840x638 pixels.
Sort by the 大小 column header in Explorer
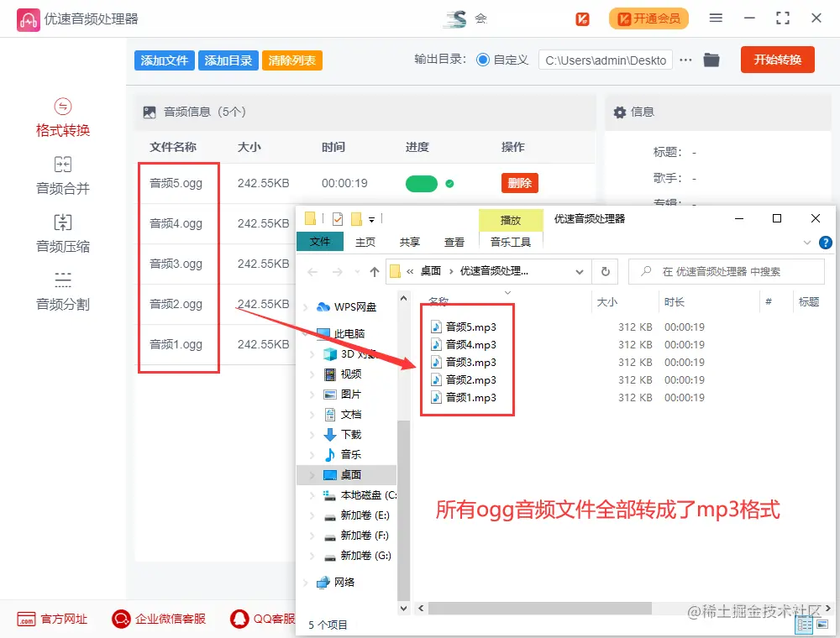pyautogui.click(x=607, y=302)
